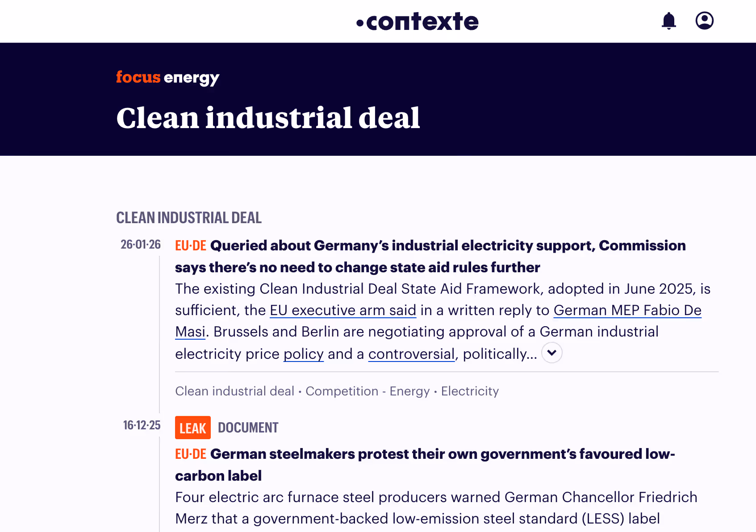The image size is (756, 532).
Task: Click the user account profile icon
Action: [x=705, y=21]
